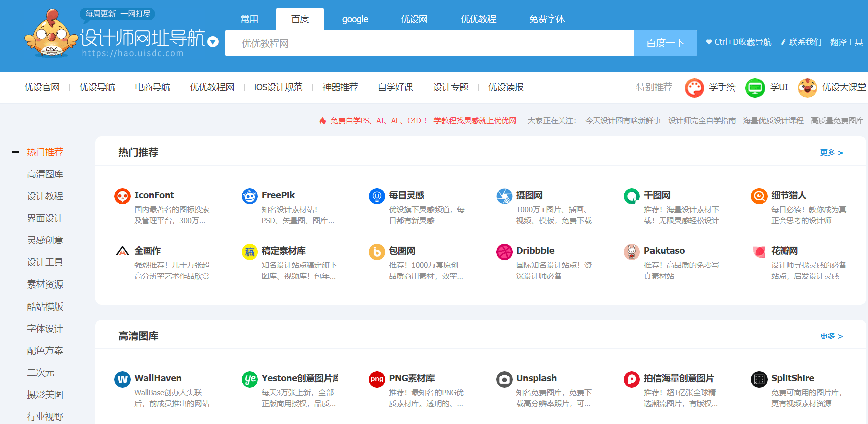This screenshot has width=868, height=424.
Task: Select the 免费字体 search tab
Action: (547, 19)
